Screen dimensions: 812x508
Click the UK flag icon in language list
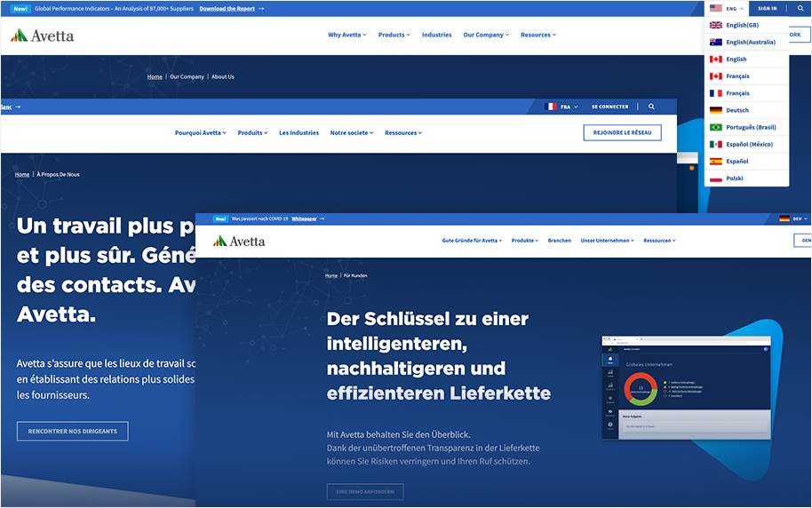tap(716, 25)
